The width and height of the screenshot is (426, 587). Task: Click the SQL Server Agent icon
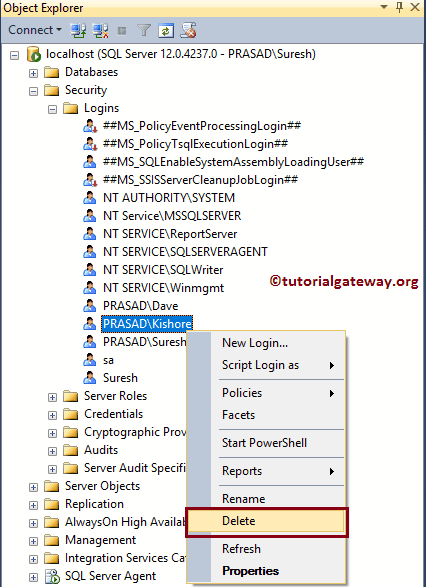coord(52,576)
